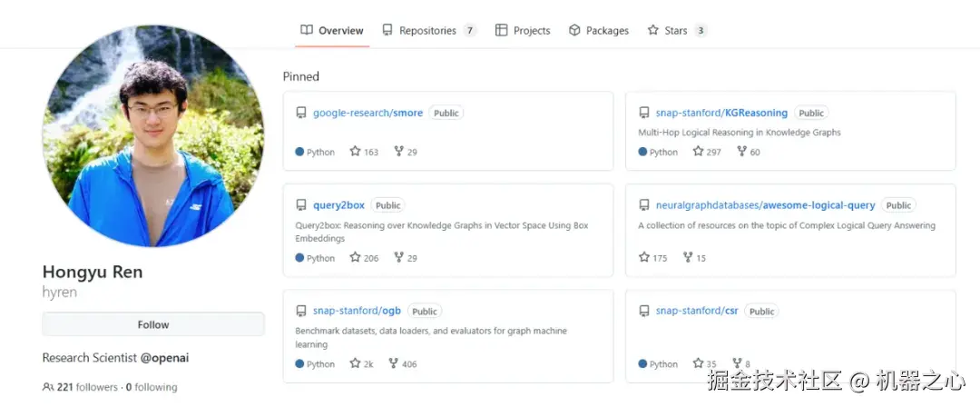
Task: Click the fork icon with 406 on ogb
Action: 394,362
